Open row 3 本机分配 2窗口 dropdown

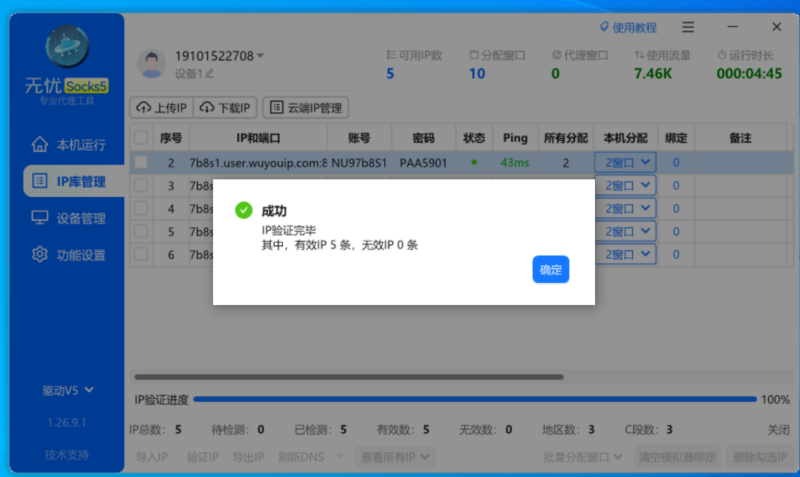click(626, 185)
